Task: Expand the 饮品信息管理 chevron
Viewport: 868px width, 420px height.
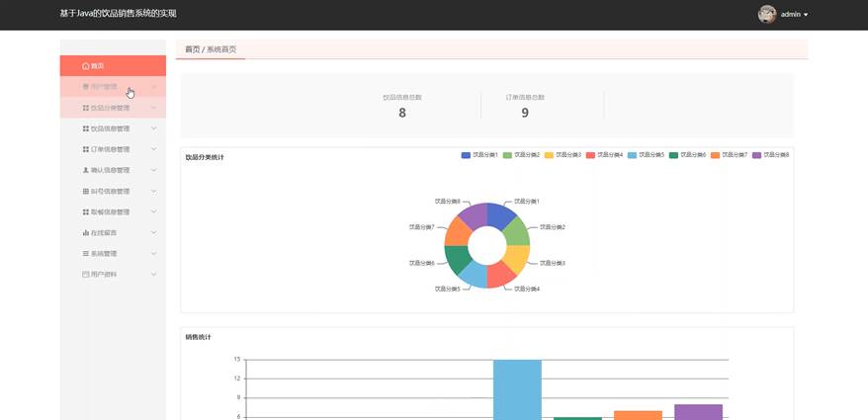Action: pyautogui.click(x=154, y=128)
